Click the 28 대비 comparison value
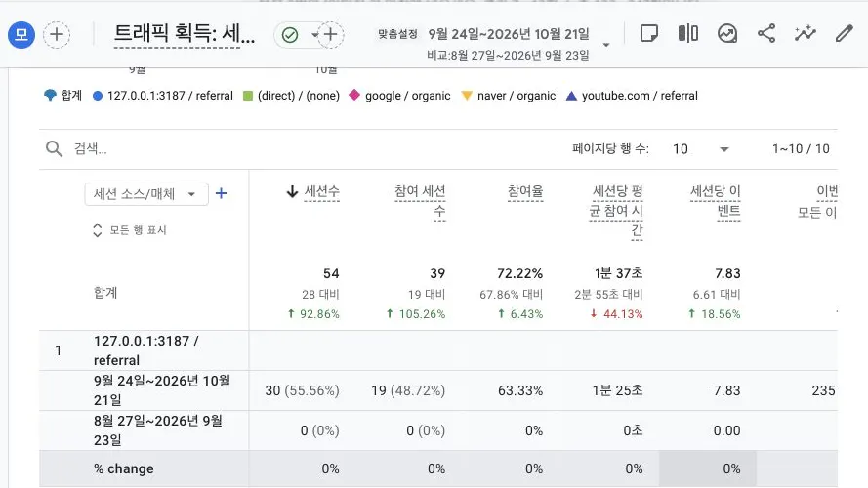 point(320,295)
